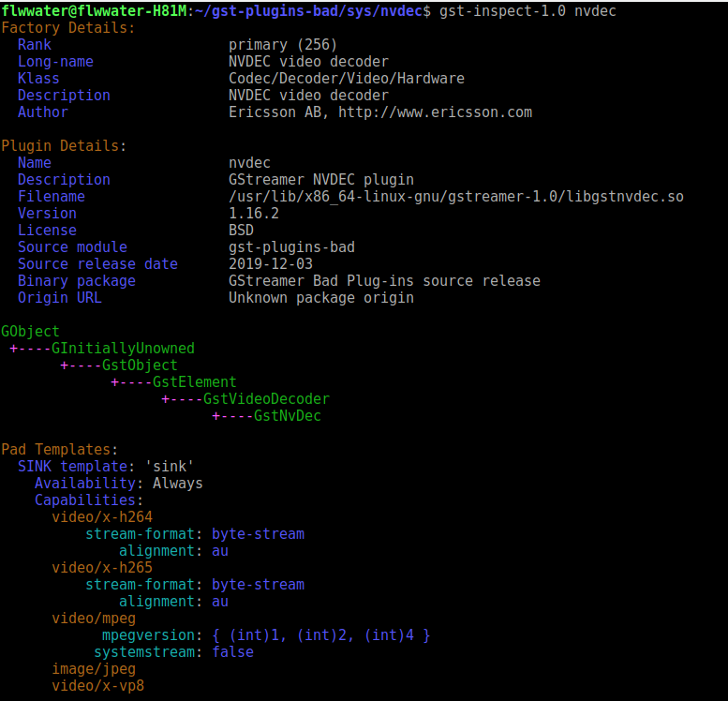Click the 'video/x-h264' capability
Viewport: 728px width, 701px height.
[102, 517]
